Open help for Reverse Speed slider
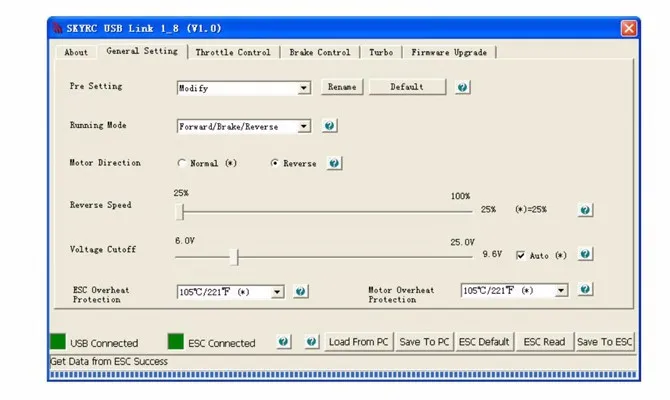Viewport: 670px width, 400px height. coord(585,210)
